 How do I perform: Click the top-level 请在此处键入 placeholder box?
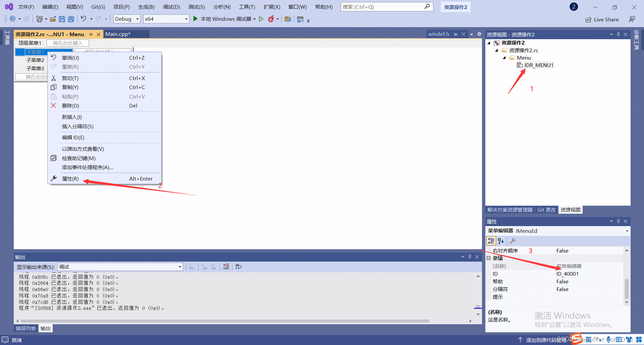68,43
